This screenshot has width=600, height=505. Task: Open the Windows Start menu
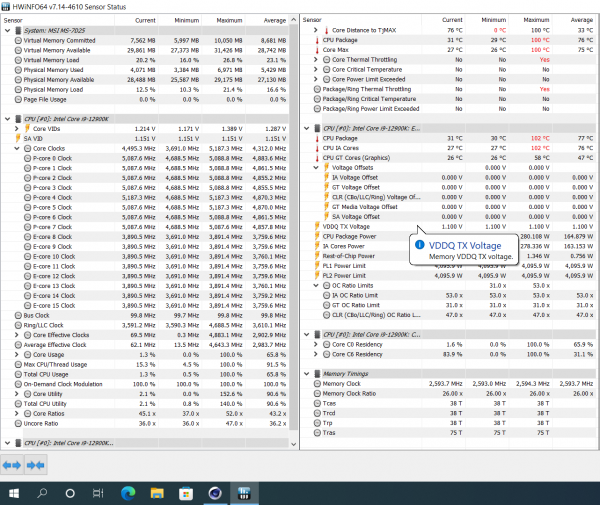coord(14,494)
